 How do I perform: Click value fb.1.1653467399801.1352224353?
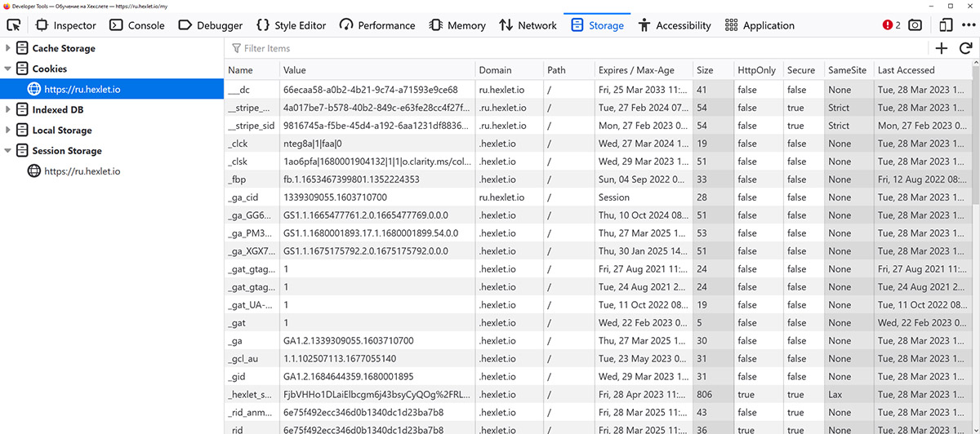coord(351,179)
